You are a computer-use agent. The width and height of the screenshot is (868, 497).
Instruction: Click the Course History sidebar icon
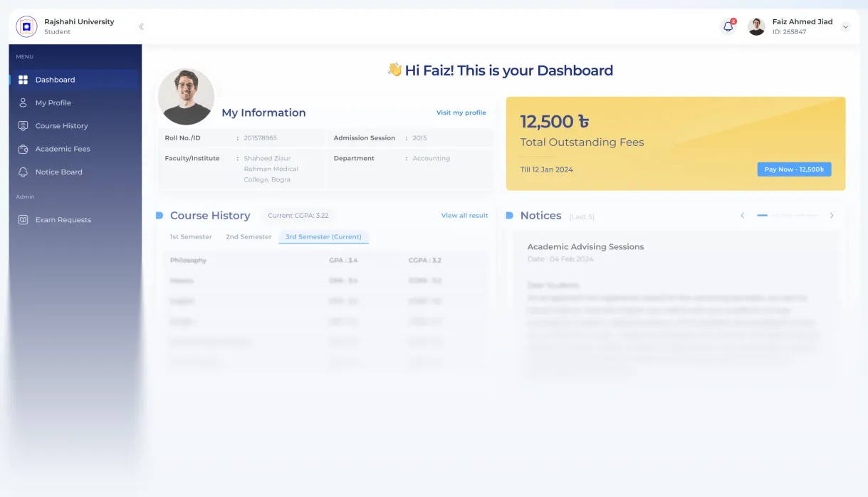pyautogui.click(x=23, y=126)
